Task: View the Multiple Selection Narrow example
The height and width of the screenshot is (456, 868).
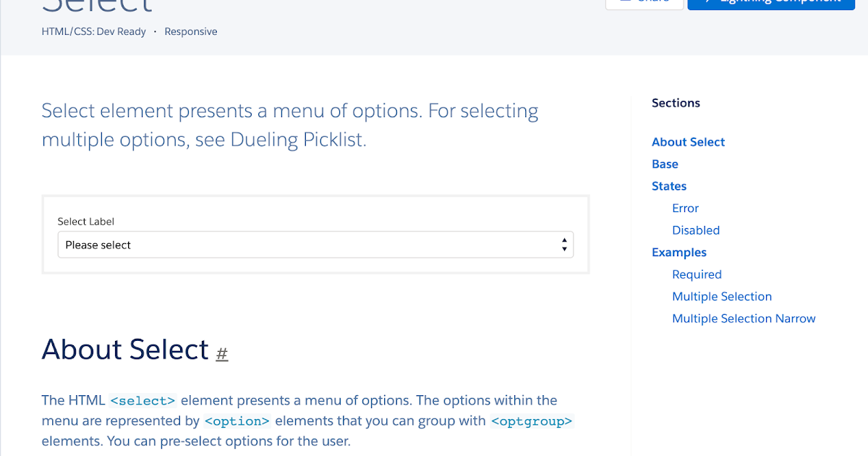Action: tap(744, 318)
